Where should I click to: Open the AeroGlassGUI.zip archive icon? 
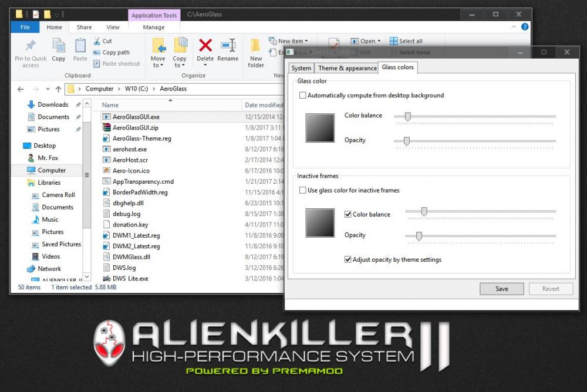[106, 127]
